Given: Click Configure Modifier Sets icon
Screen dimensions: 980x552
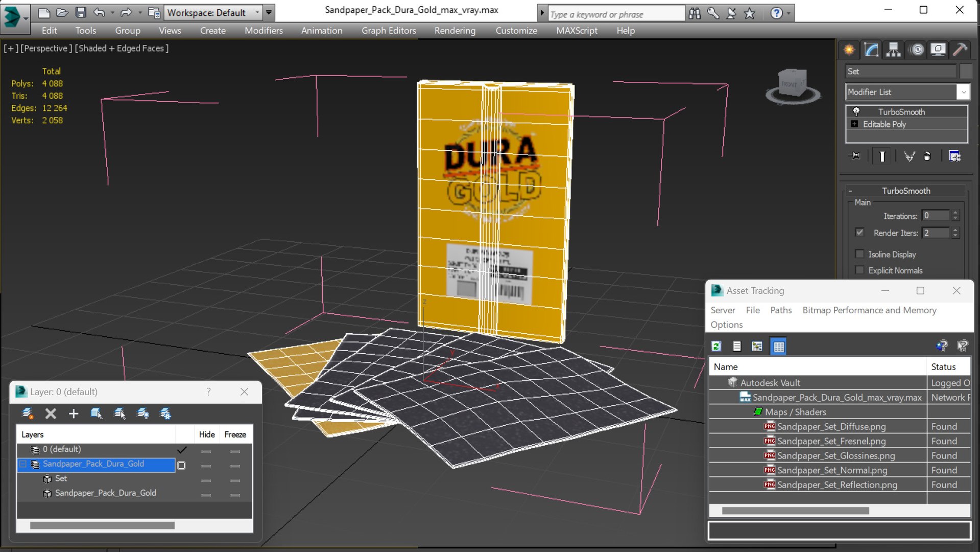Looking at the screenshot, I should 954,156.
